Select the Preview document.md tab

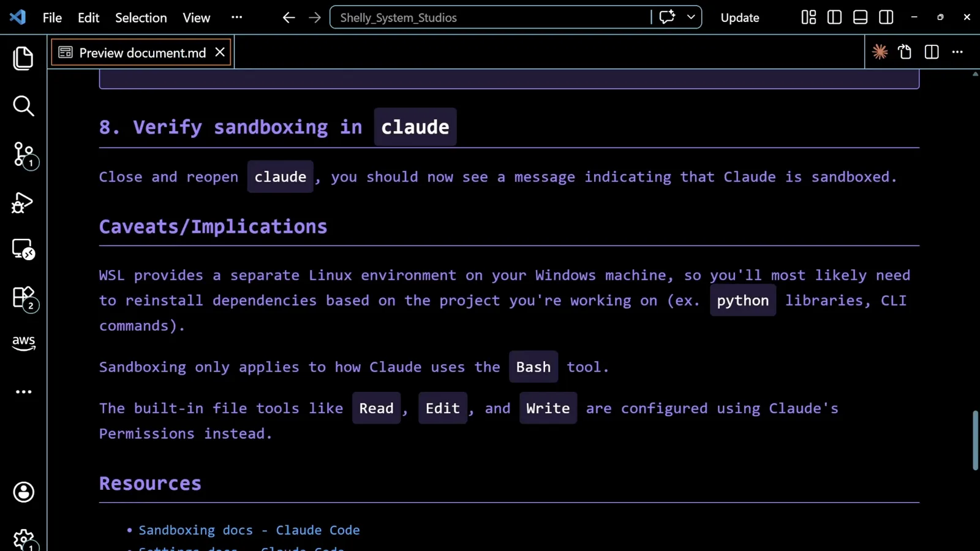[142, 53]
